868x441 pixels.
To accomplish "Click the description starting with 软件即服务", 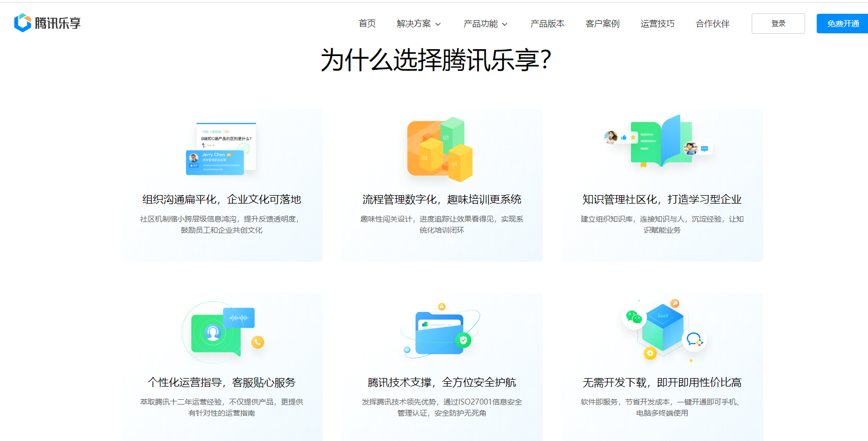I will pos(662,407).
